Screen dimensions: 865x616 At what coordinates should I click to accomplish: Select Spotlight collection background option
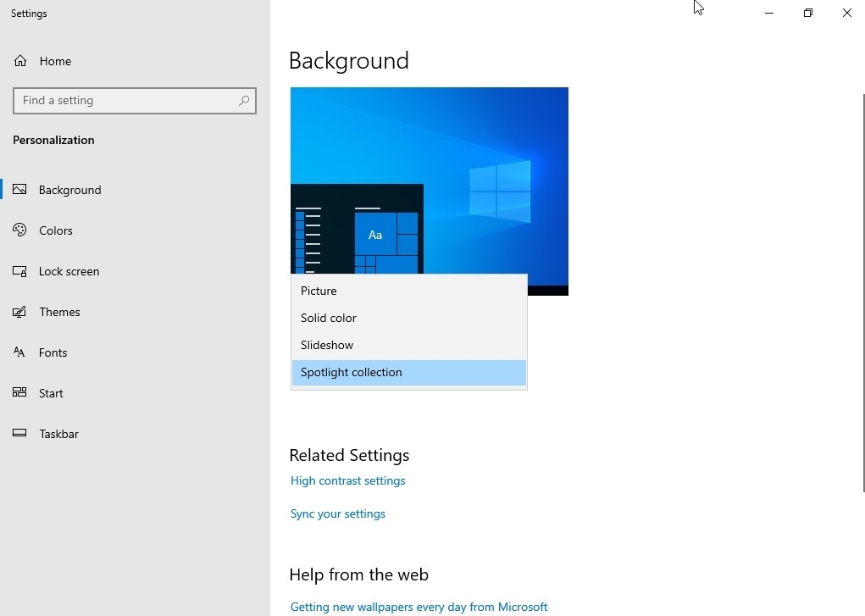(x=351, y=372)
